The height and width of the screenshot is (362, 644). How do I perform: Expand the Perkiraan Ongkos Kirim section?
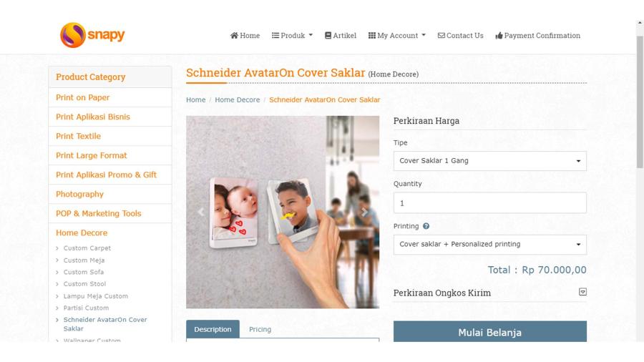[582, 292]
